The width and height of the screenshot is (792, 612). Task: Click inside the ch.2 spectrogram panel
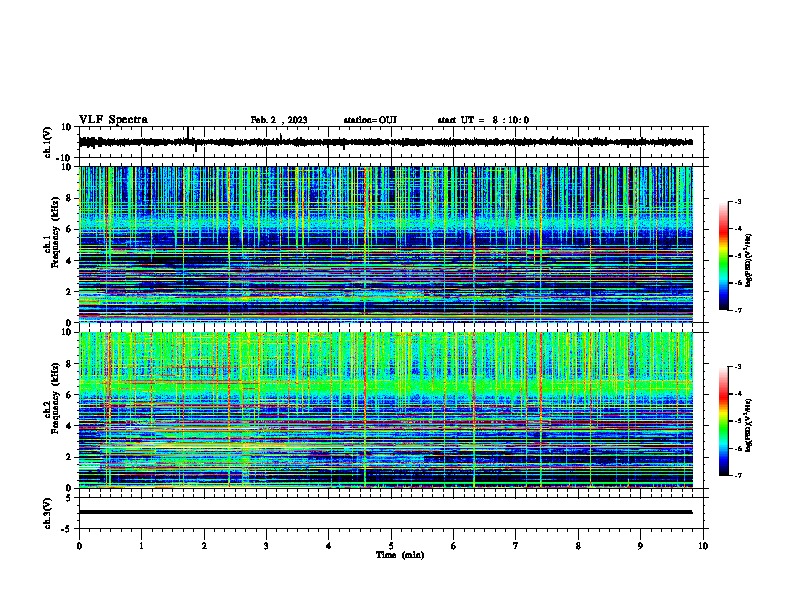click(385, 410)
